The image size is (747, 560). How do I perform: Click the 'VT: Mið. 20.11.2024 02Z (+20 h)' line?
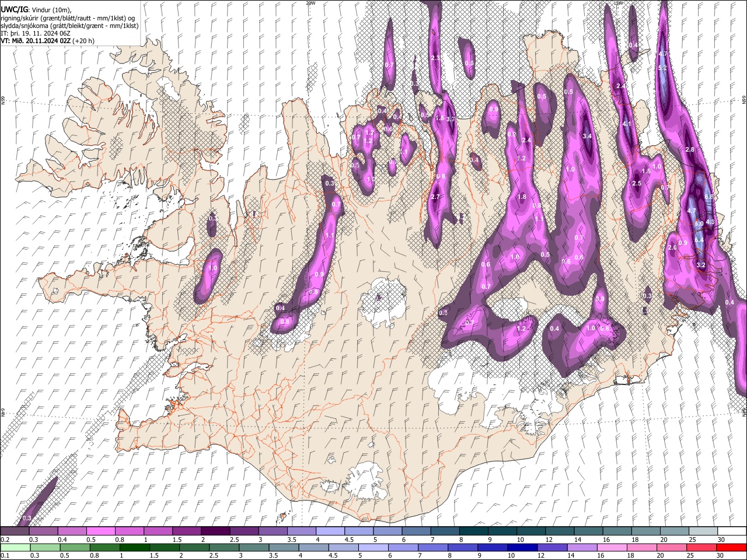pos(47,41)
